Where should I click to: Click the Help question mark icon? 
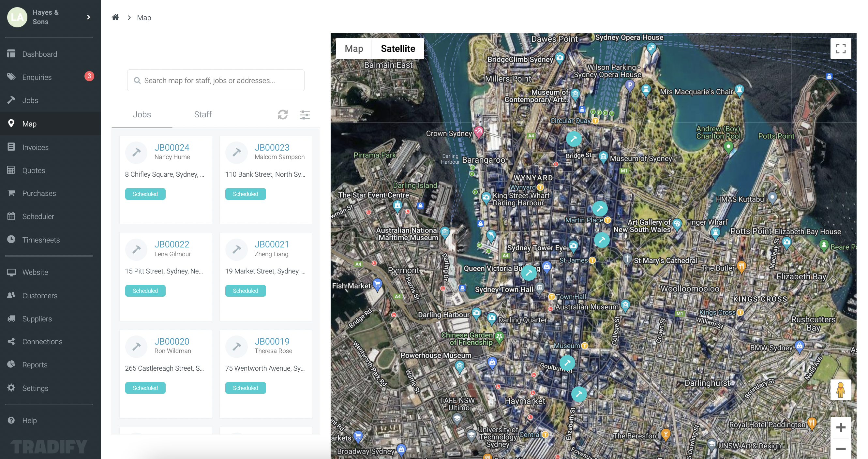click(x=11, y=420)
